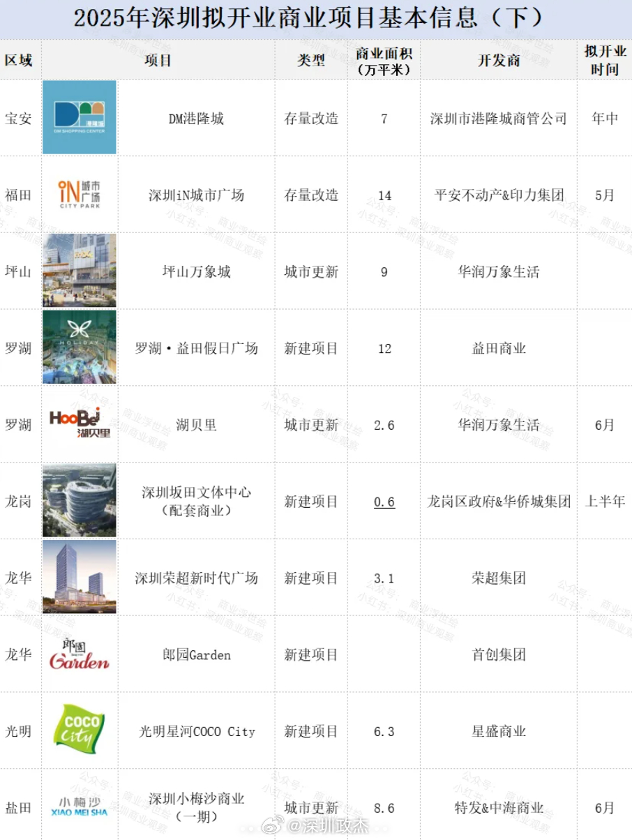The image size is (632, 840).
Task: Select the 区域 column header
Action: click(x=19, y=60)
